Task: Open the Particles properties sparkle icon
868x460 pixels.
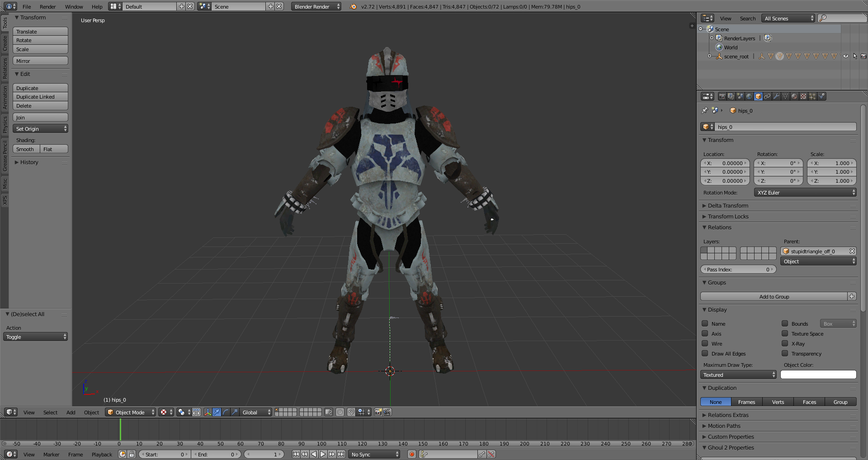Action: (x=812, y=96)
